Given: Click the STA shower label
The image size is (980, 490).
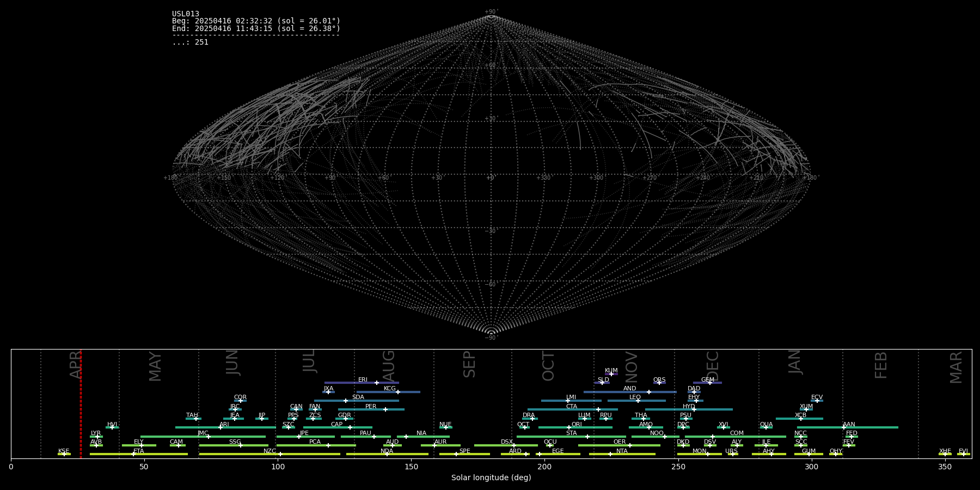Looking at the screenshot, I should [571, 433].
